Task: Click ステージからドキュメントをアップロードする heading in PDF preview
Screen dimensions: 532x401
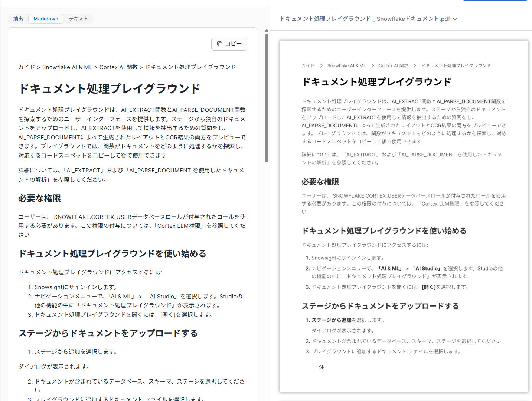Action: click(x=381, y=306)
